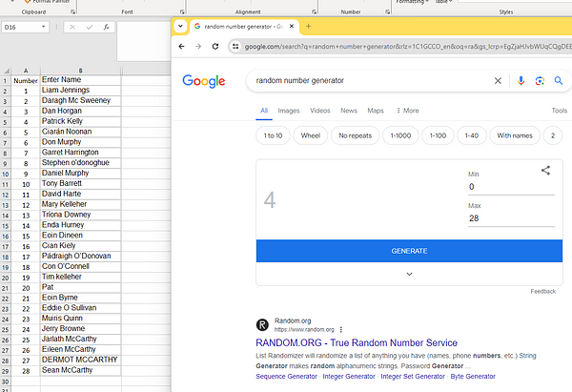Select all cells via Excel corner triangle
The height and width of the screenshot is (392, 572).
(x=6, y=71)
